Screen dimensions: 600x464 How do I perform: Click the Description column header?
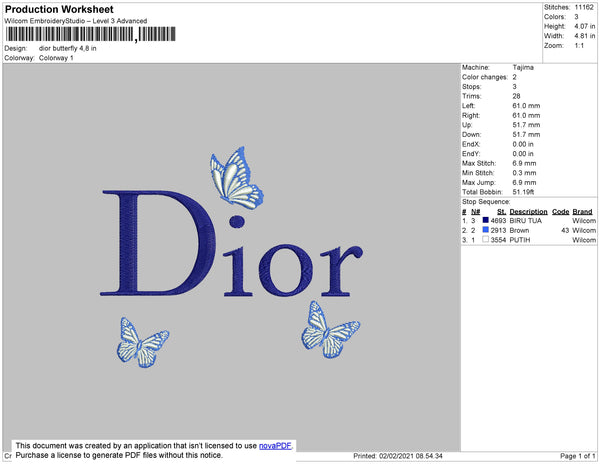[x=528, y=212]
